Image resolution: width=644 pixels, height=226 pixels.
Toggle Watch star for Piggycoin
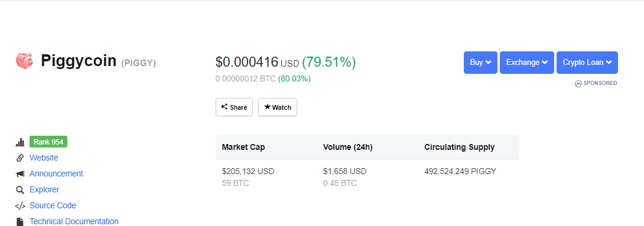click(278, 107)
